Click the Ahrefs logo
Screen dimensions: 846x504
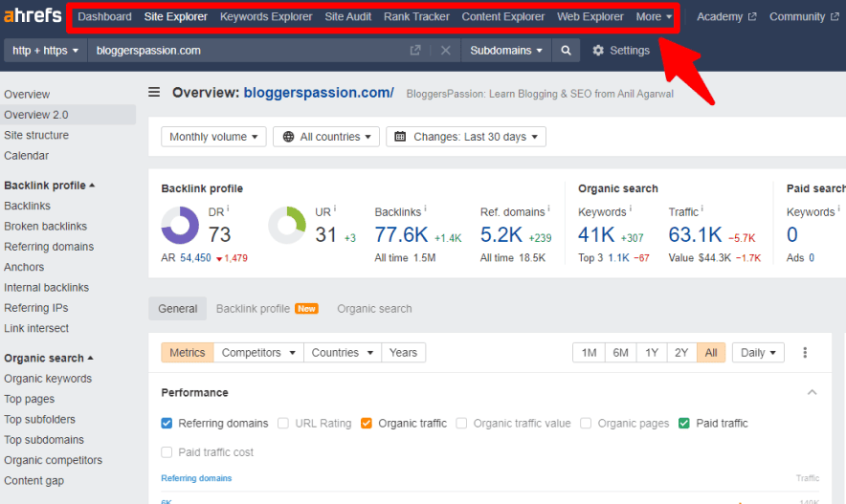click(x=33, y=15)
